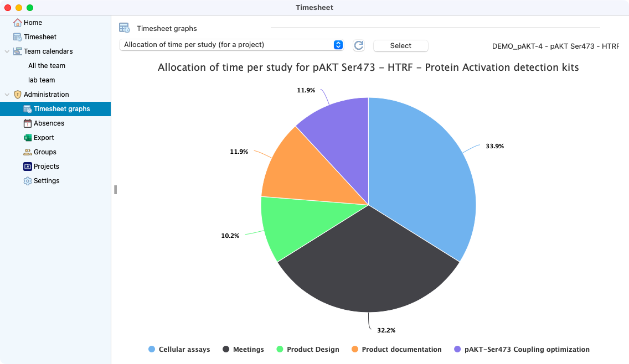Click the Meetings legend swatch
This screenshot has height=364, width=629.
226,349
